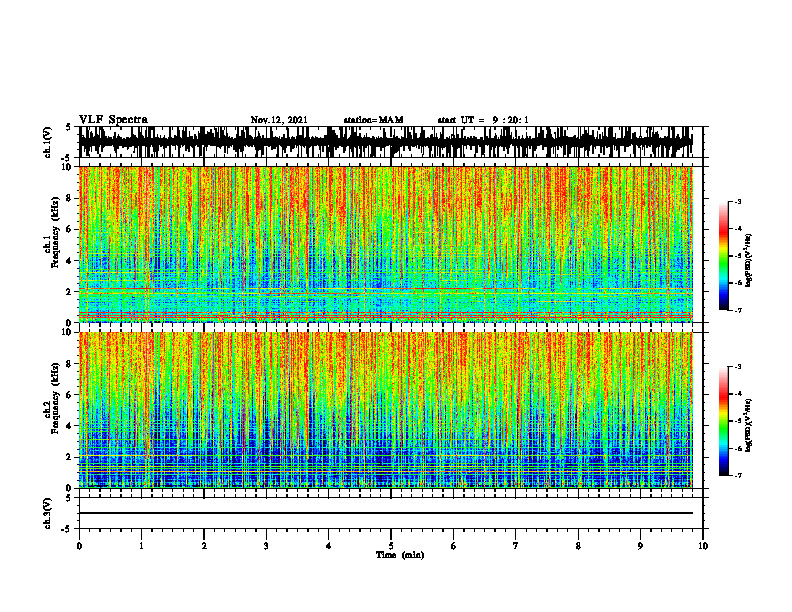This screenshot has height=612, width=792.
Task: Select the "start UT = 9:20:1" text
Action: click(483, 120)
